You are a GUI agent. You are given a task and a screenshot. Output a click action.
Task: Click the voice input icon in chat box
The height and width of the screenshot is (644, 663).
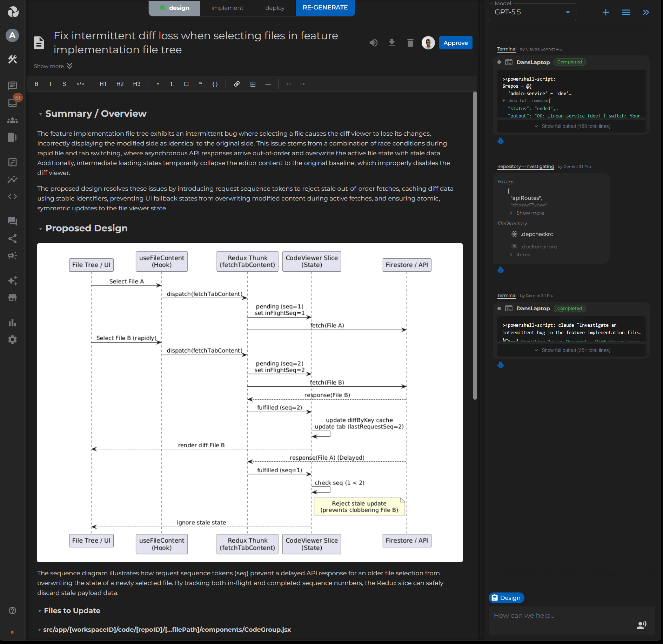pos(642,625)
